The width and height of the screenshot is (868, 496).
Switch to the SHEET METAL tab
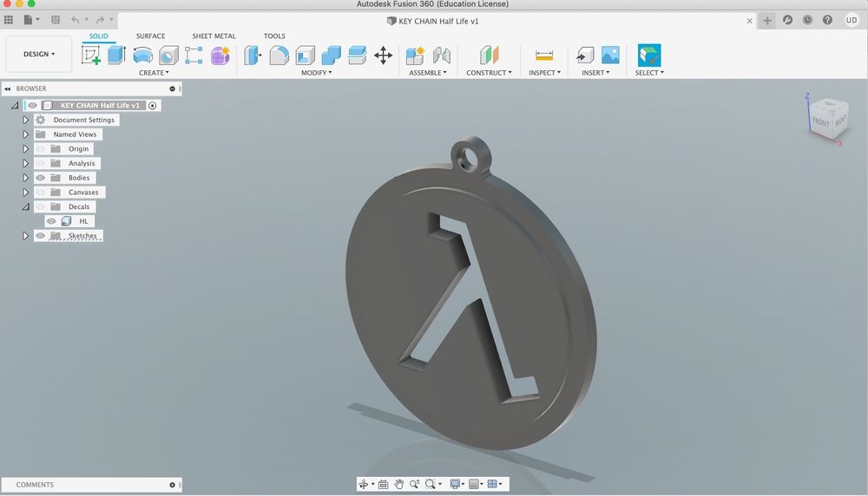pos(214,36)
